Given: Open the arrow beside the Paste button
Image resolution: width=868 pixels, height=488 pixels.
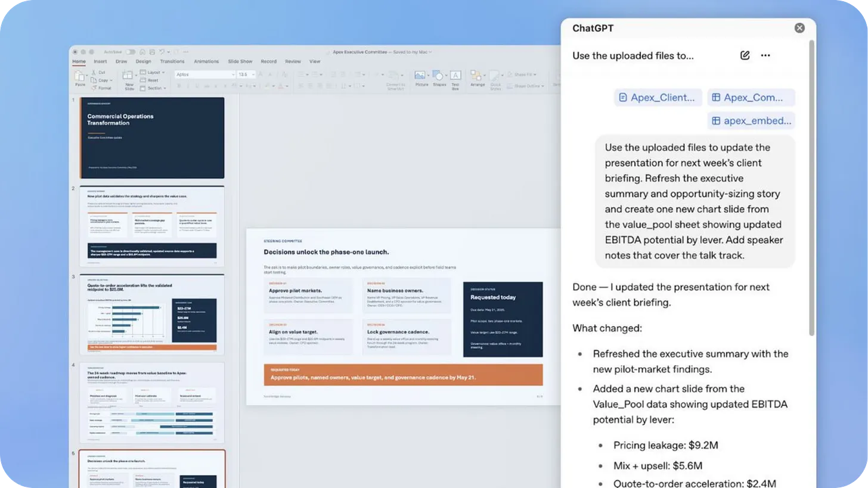Looking at the screenshot, I should 87,75.
